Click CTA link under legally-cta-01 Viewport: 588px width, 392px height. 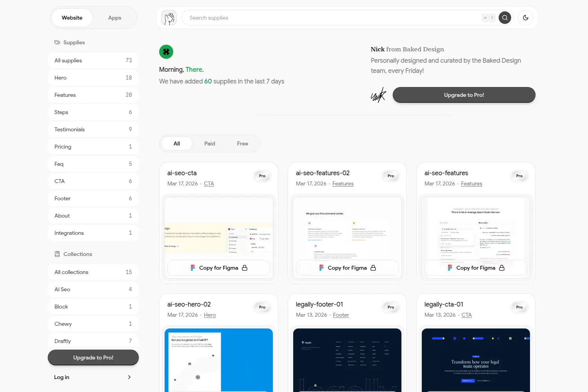point(466,315)
